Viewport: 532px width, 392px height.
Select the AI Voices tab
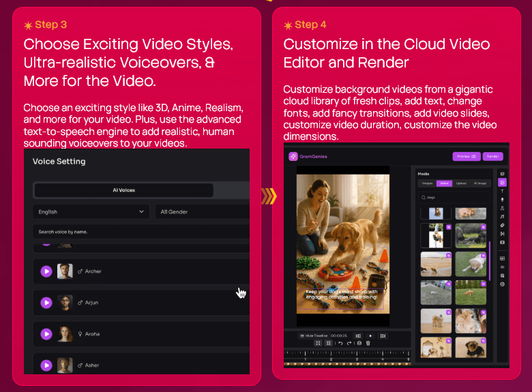click(x=123, y=190)
